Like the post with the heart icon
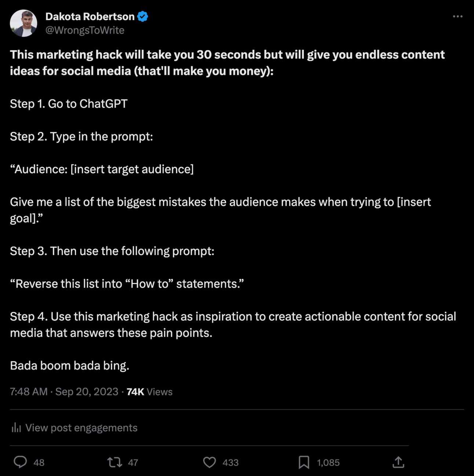 tap(209, 462)
